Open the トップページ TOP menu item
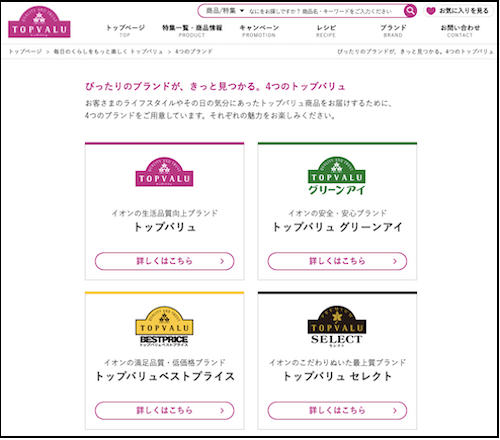Image resolution: width=500 pixels, height=440 pixels. click(125, 31)
